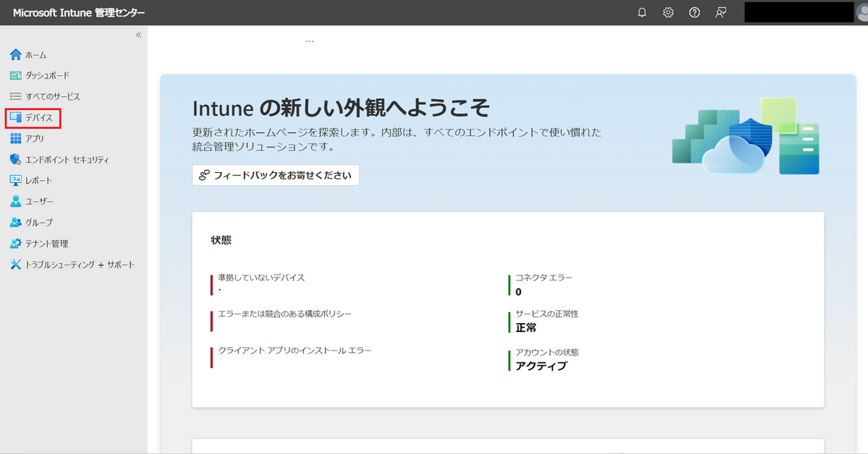Click the user avatar in top right

pos(861,13)
